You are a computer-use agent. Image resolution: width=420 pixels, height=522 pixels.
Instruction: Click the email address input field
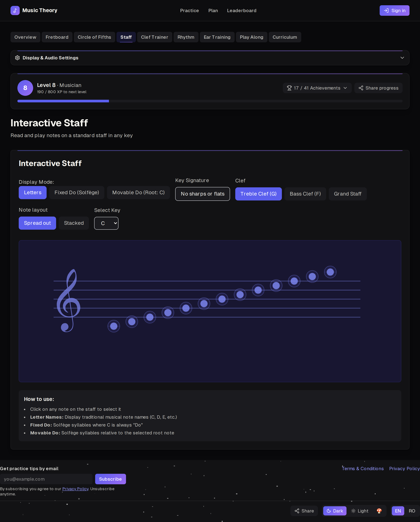pos(46,479)
